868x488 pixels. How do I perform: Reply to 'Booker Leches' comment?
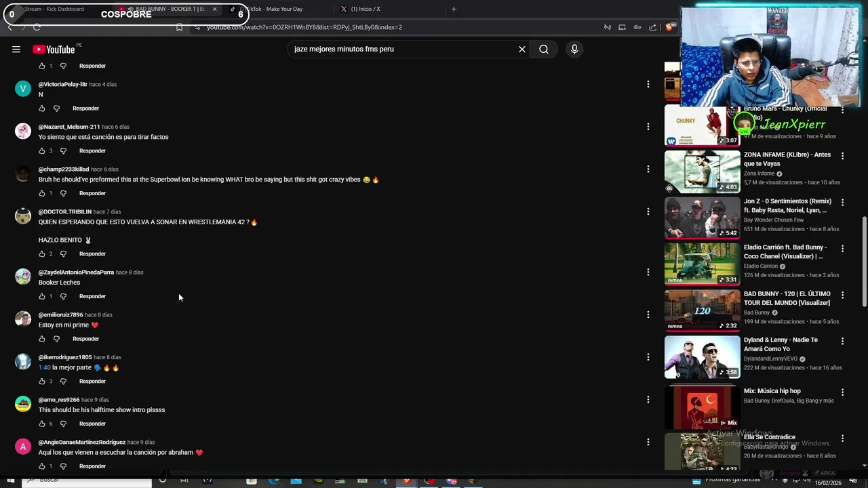pos(92,296)
